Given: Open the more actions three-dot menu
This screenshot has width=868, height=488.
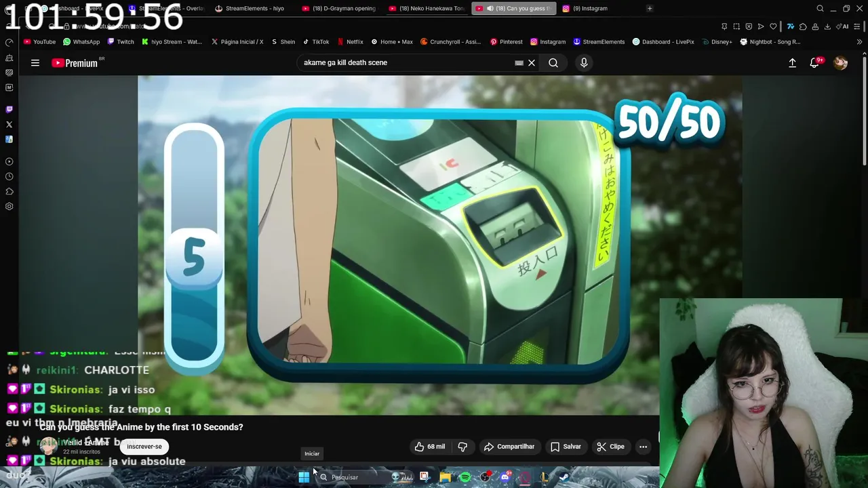Looking at the screenshot, I should (643, 447).
